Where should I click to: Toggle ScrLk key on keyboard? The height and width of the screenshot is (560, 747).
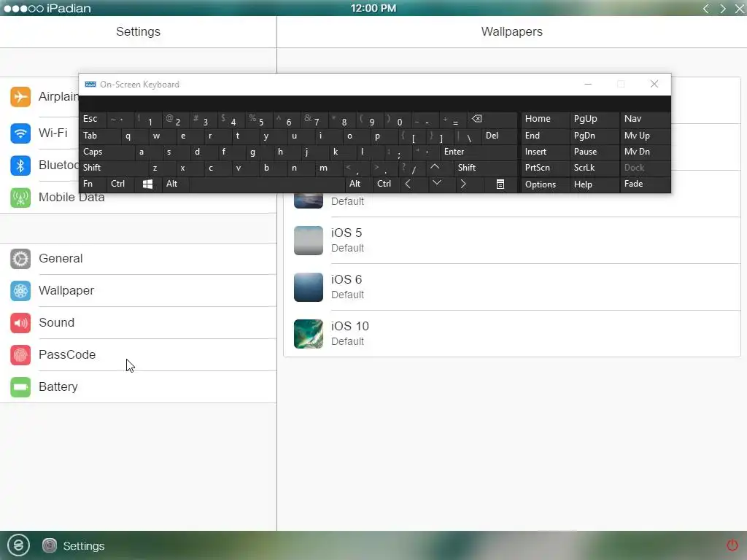594,168
